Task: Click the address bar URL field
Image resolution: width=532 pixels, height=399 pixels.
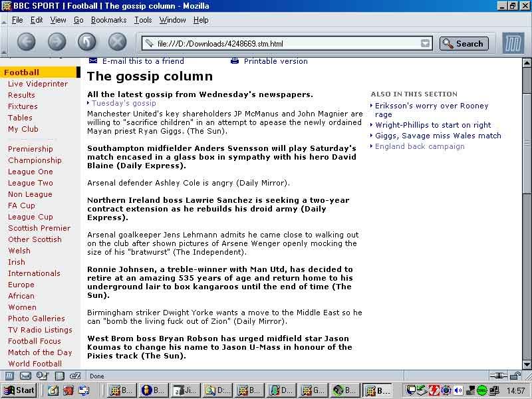Action: click(x=287, y=43)
